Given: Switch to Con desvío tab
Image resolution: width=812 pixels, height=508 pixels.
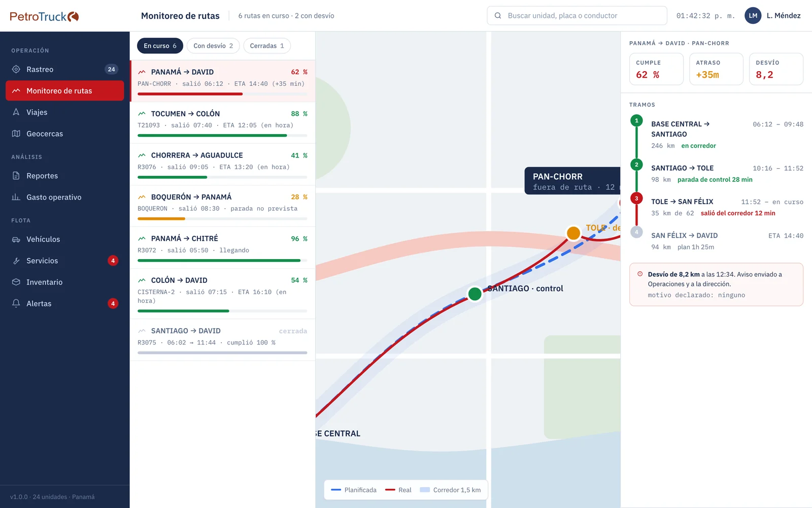Looking at the screenshot, I should click(213, 46).
